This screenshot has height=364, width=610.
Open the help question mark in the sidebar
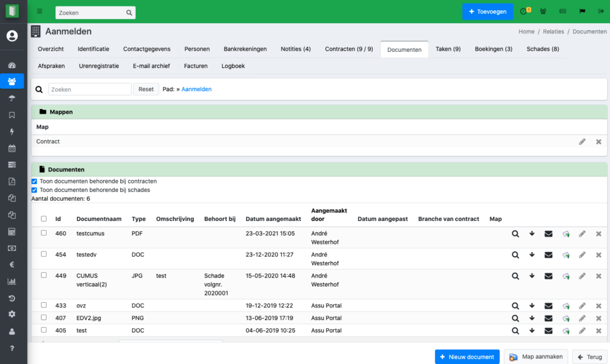(x=12, y=348)
